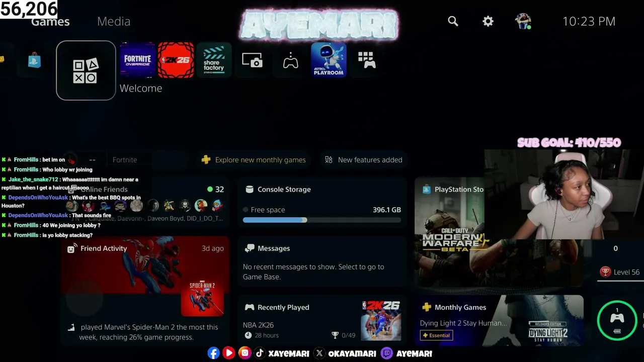Image resolution: width=644 pixels, height=362 pixels.
Task: Click the clock icon beside 28 hours
Action: tap(248, 335)
